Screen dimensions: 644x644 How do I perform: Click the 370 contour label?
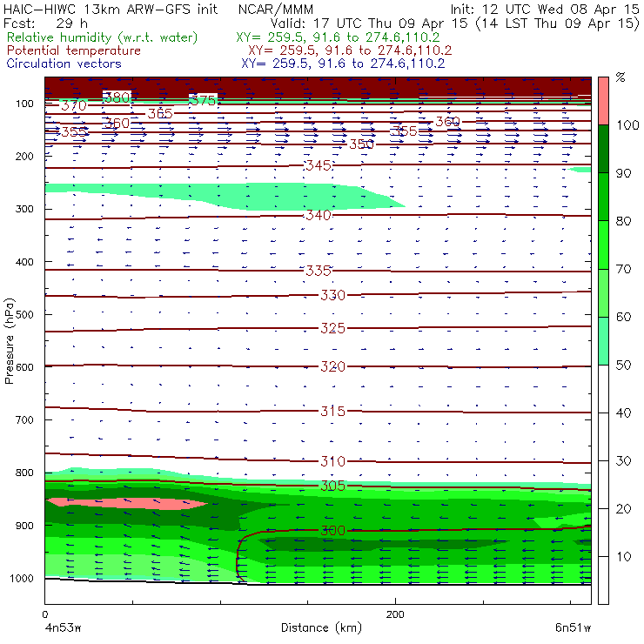74,105
